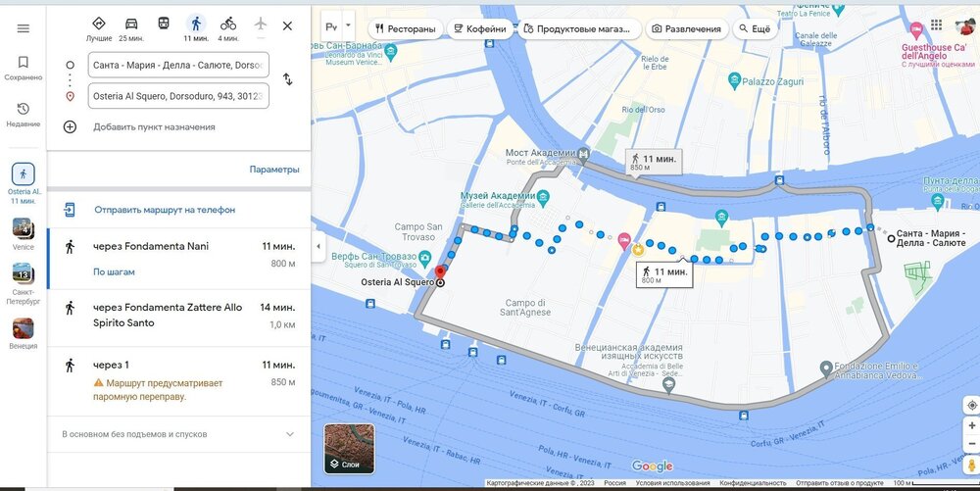This screenshot has width=980, height=491.
Task: Filter map by Рестораны
Action: point(406,28)
